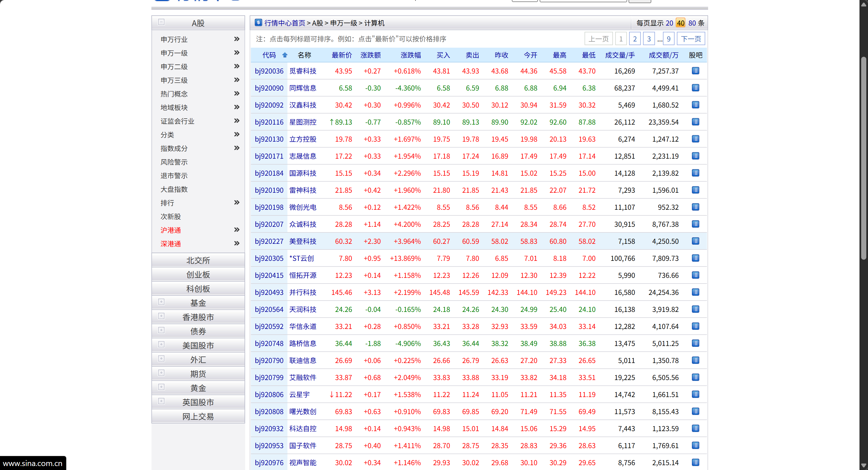
Task: Expand the 基金 section plus box
Action: (x=161, y=302)
